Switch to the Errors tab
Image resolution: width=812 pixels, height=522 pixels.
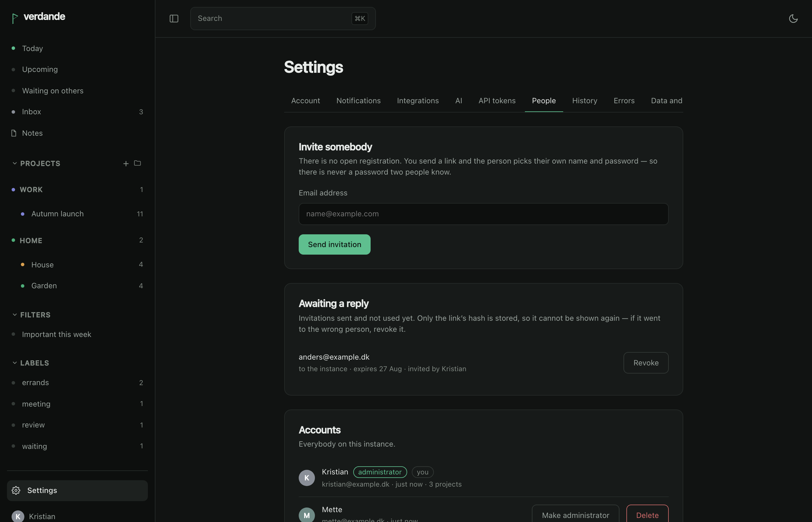coord(624,101)
